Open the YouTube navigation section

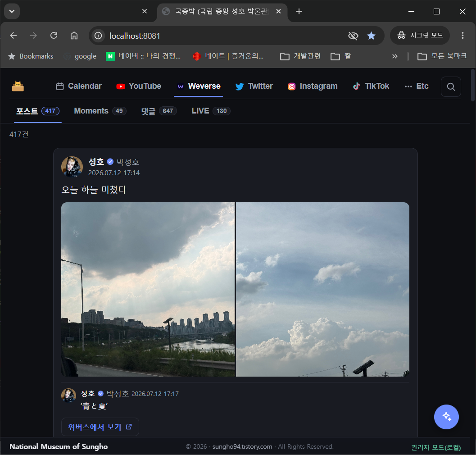click(139, 86)
